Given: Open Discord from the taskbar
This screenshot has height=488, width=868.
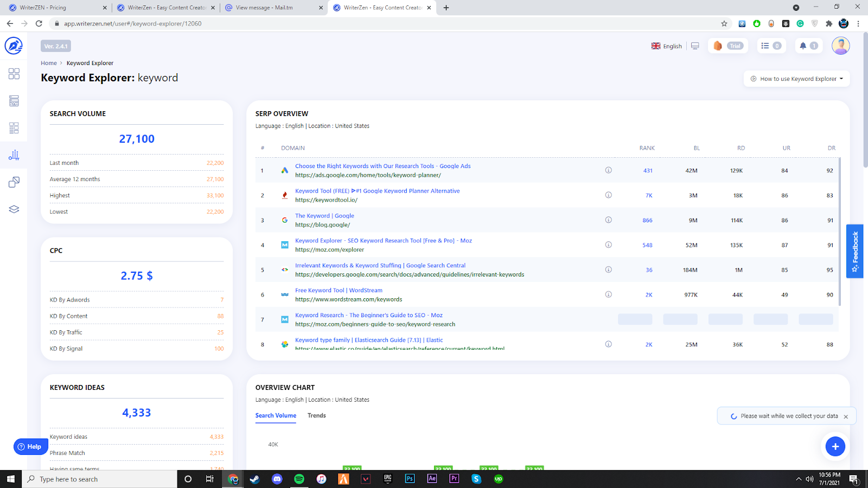Looking at the screenshot, I should [x=277, y=479].
